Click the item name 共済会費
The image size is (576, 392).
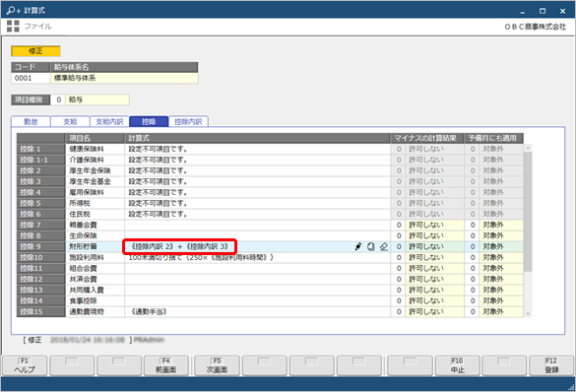coord(95,279)
